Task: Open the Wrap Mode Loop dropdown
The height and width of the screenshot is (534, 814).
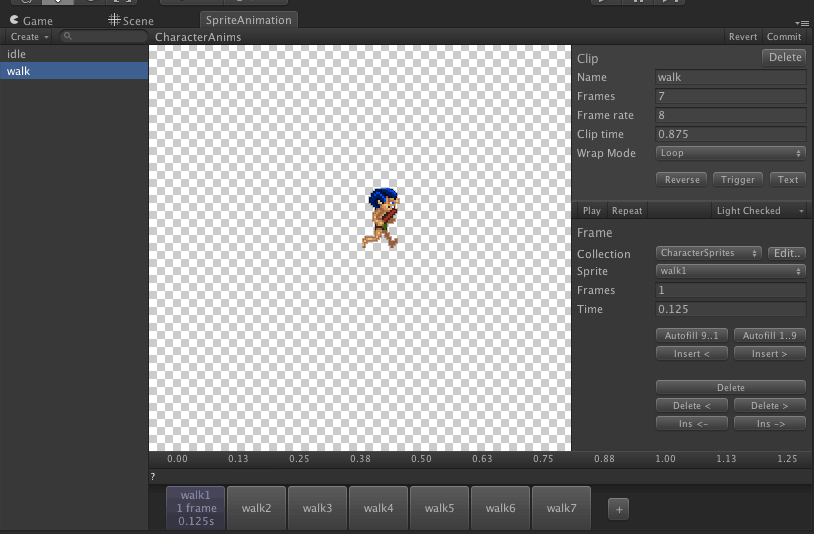Action: 730,153
